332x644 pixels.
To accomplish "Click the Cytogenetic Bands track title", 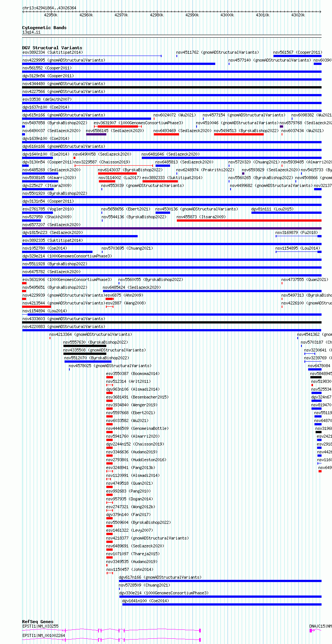I will 44,28.
